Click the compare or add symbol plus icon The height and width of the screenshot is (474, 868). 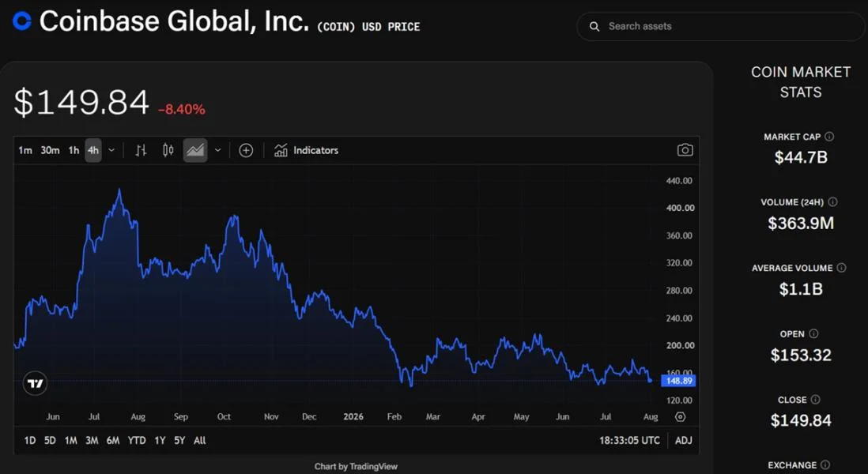coord(246,150)
